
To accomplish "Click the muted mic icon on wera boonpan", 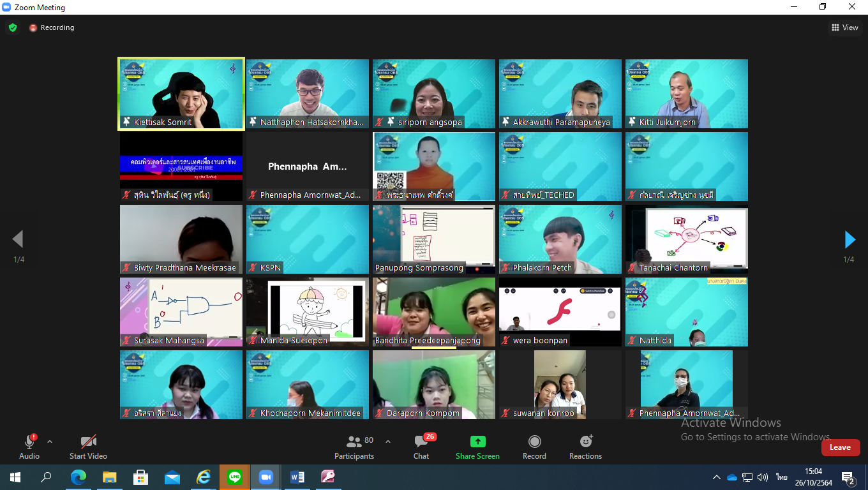I will 505,341.
